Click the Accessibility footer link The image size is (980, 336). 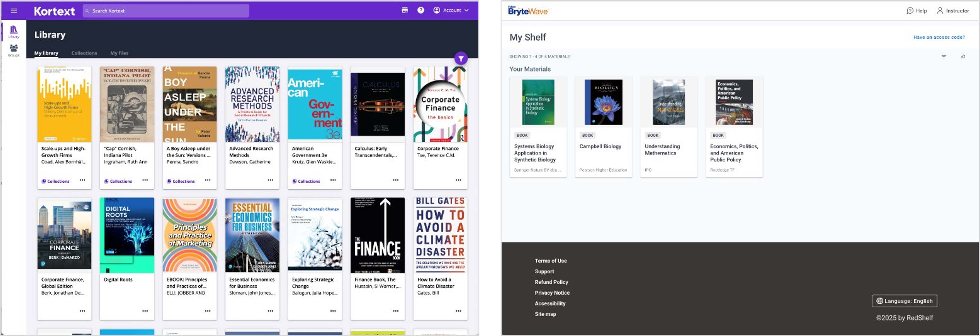tap(550, 303)
